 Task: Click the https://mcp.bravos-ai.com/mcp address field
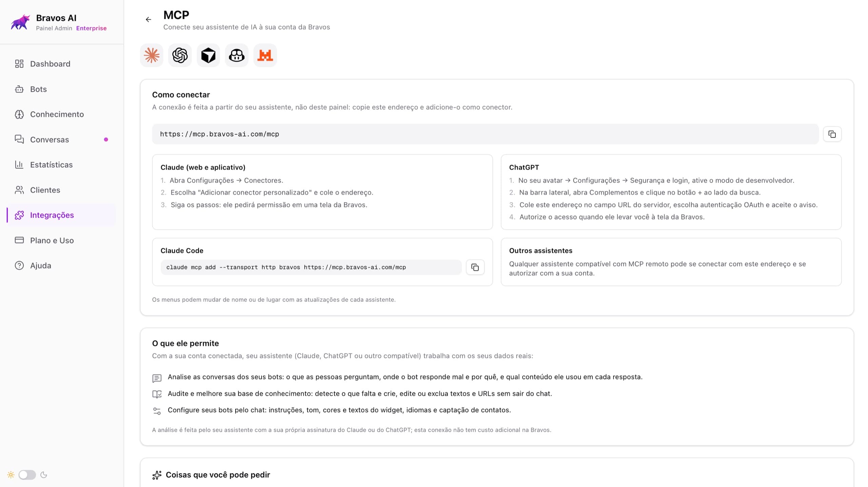(x=485, y=134)
